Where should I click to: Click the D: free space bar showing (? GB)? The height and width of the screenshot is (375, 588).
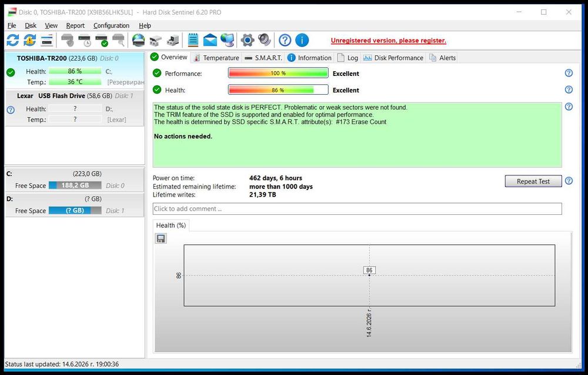click(x=75, y=211)
